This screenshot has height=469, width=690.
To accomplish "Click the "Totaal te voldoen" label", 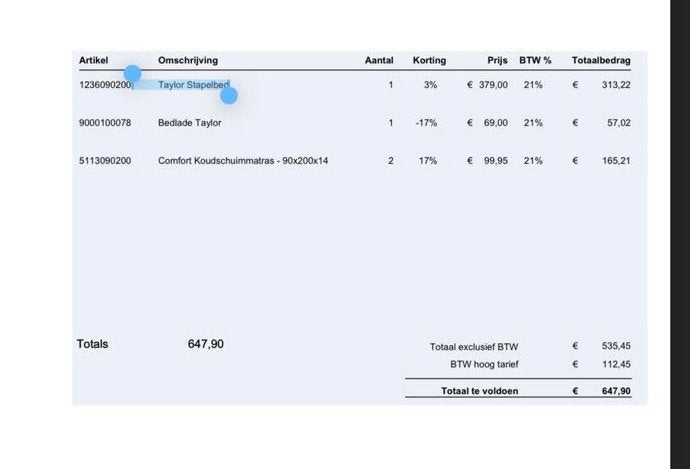I will (480, 391).
